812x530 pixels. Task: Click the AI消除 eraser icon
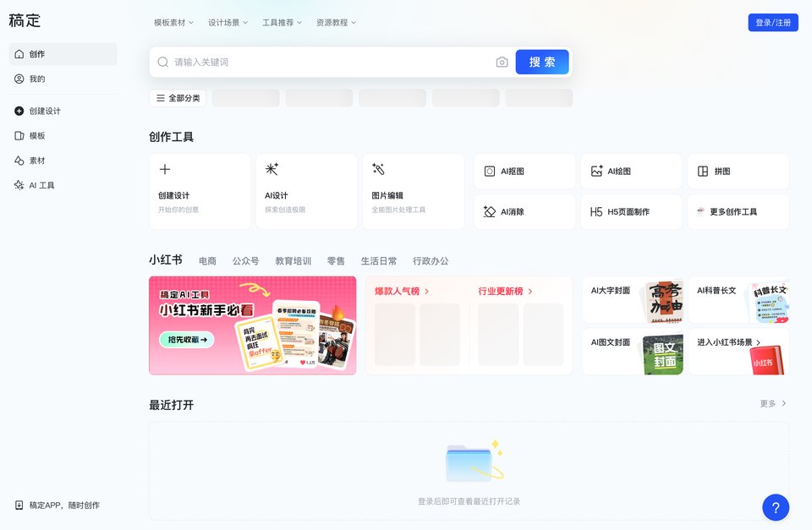[490, 211]
